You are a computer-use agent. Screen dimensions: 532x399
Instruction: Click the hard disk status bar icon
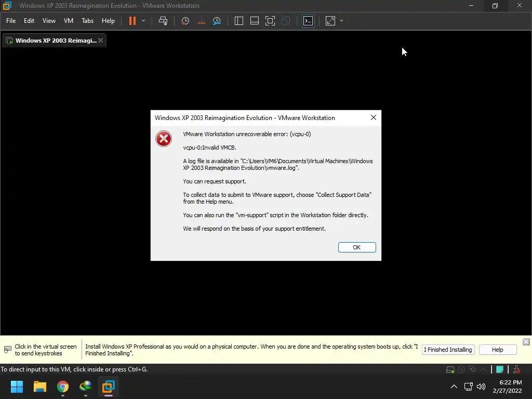pyautogui.click(x=450, y=369)
